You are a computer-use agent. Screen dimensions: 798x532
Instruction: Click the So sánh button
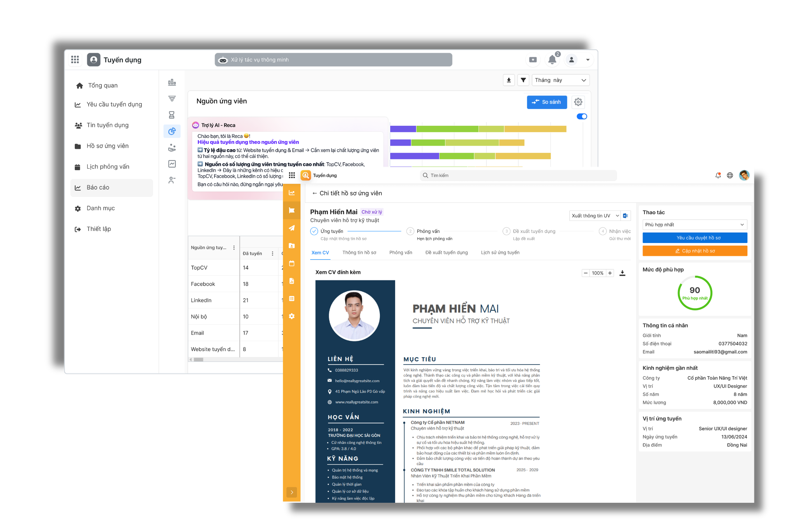tap(547, 102)
